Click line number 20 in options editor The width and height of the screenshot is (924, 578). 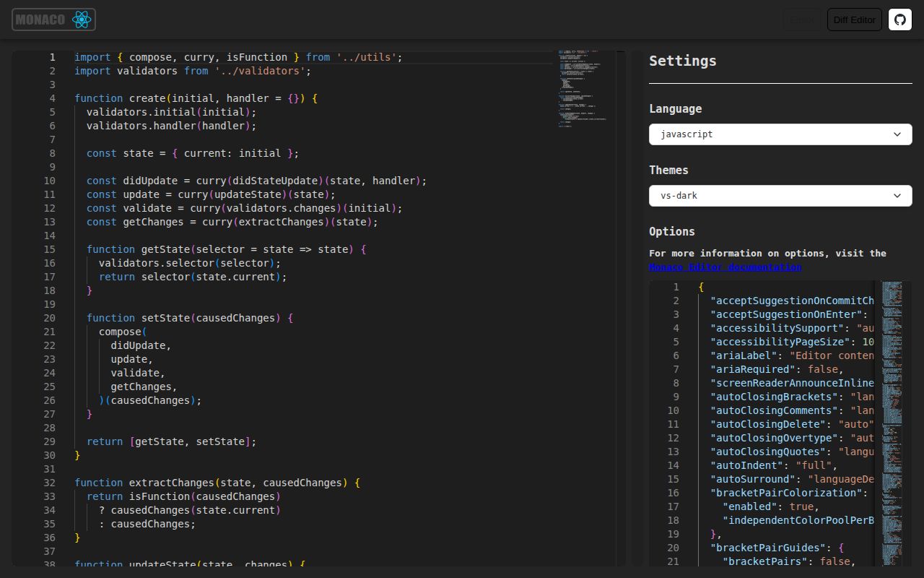click(x=673, y=548)
